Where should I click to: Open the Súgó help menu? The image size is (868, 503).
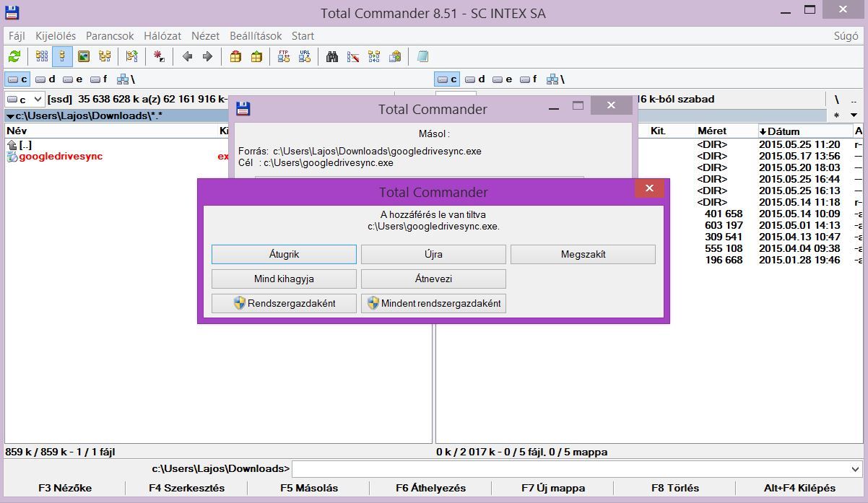point(846,35)
